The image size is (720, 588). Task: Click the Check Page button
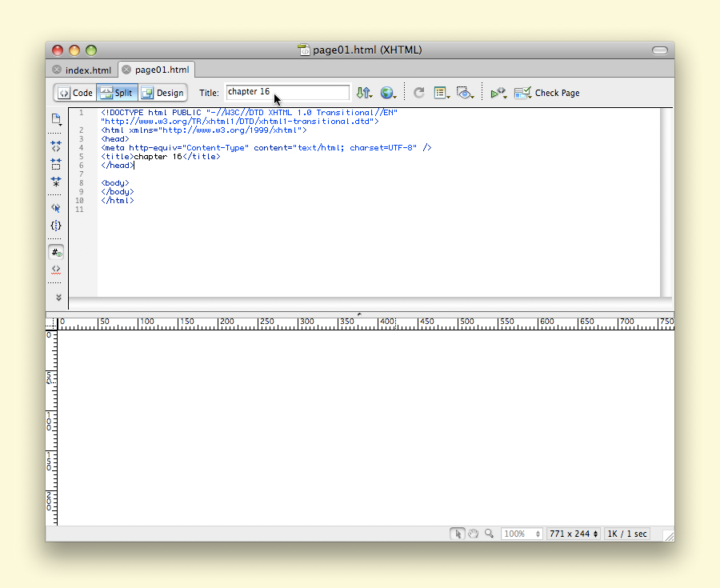(548, 93)
